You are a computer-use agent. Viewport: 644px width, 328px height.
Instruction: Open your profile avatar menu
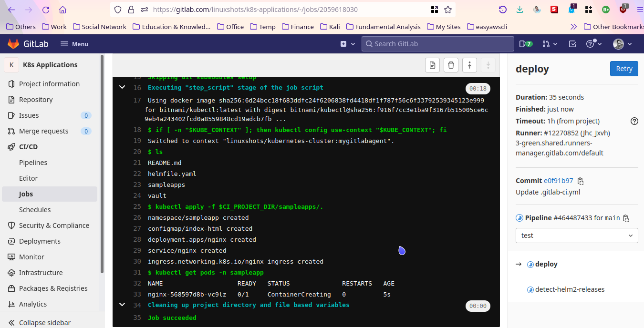619,43
